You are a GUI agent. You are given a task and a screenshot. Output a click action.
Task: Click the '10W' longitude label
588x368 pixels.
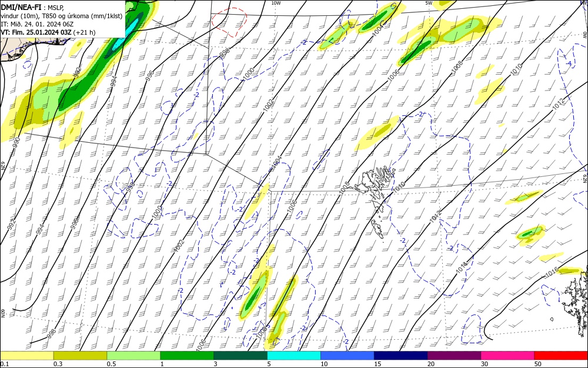tap(276, 3)
